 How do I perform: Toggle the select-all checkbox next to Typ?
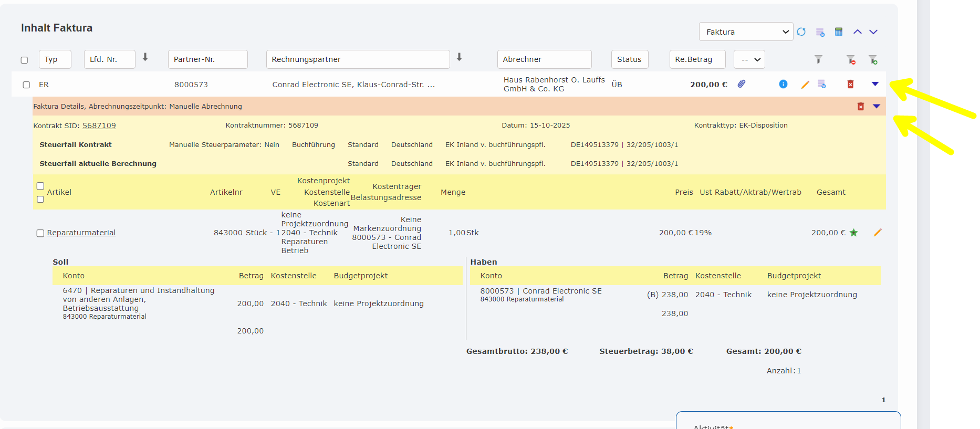click(x=24, y=60)
